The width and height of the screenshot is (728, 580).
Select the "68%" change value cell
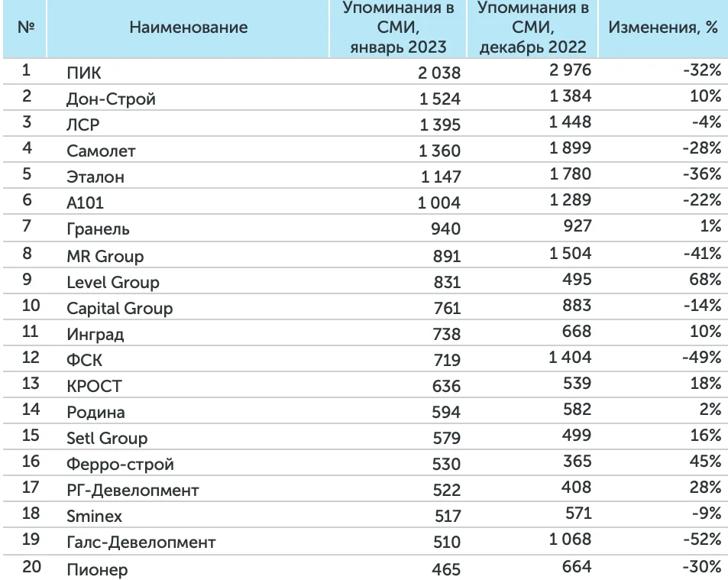704,279
